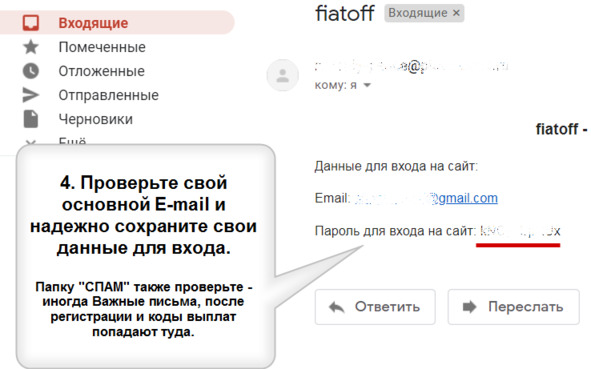Click the paper plane Отправленные icon

[31, 95]
